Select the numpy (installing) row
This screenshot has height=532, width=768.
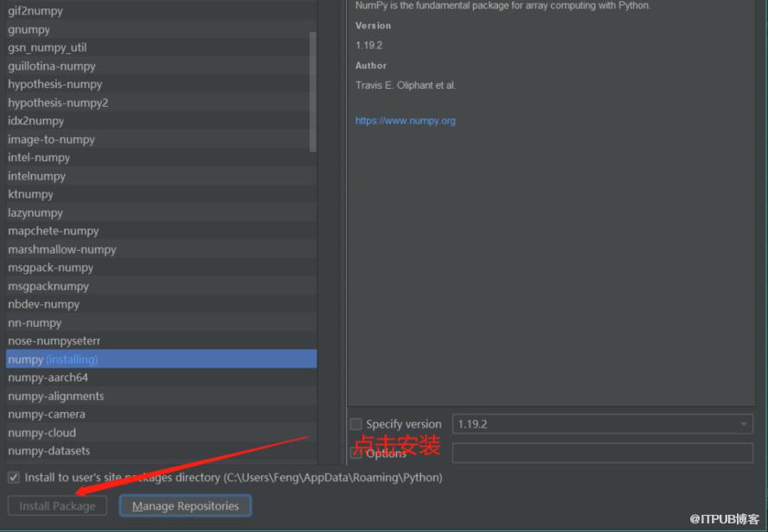pos(161,360)
